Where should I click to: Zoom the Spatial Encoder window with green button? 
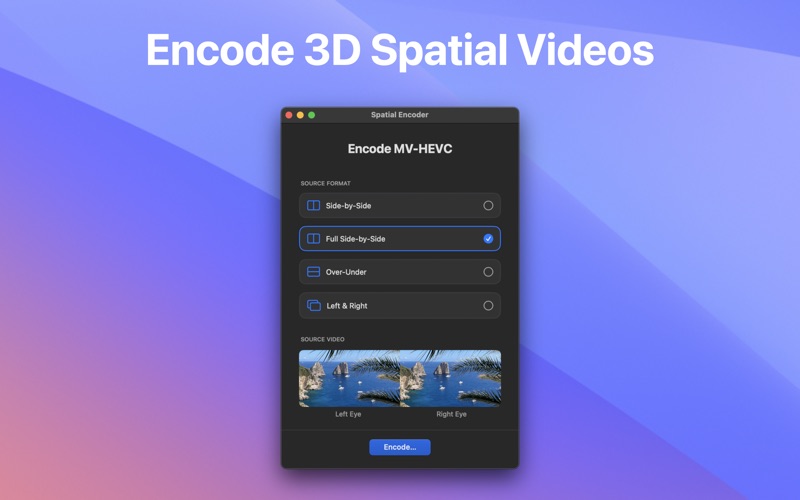(x=311, y=115)
